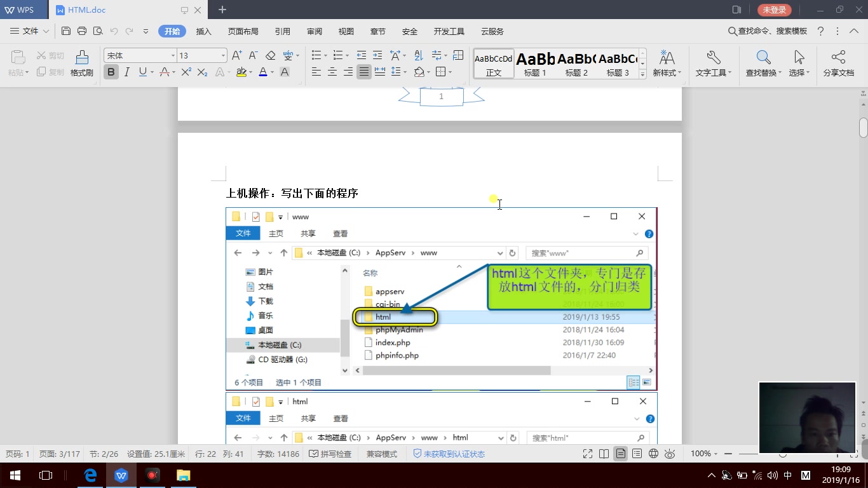Open Microsoft Edge from the taskbar
868x488 pixels.
click(90, 475)
